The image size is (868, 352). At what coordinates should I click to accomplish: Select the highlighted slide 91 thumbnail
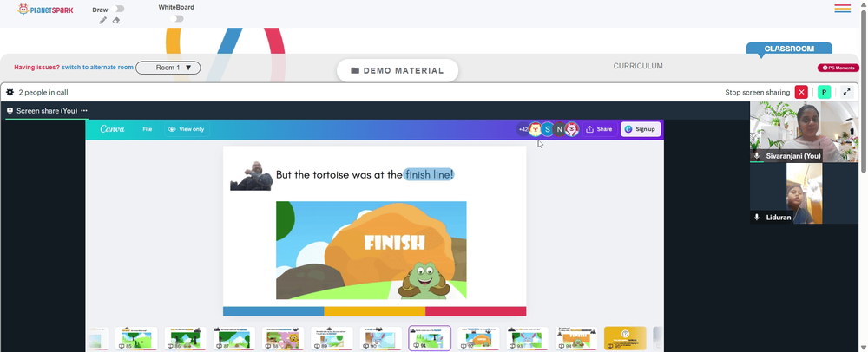coord(430,338)
